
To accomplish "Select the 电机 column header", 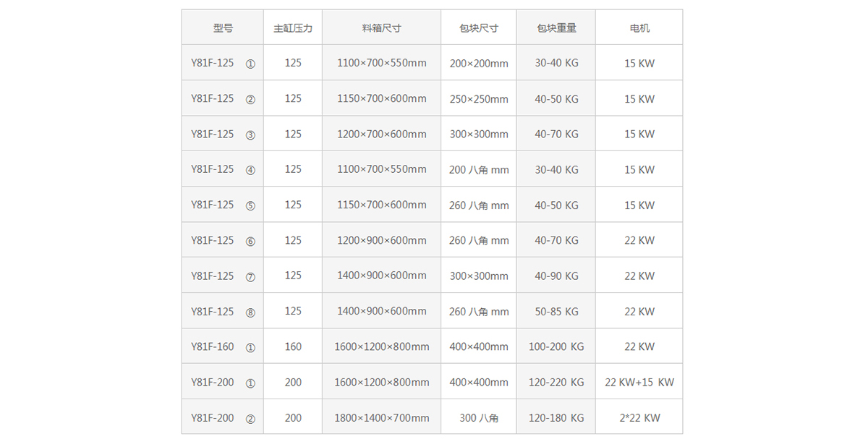I will click(639, 28).
